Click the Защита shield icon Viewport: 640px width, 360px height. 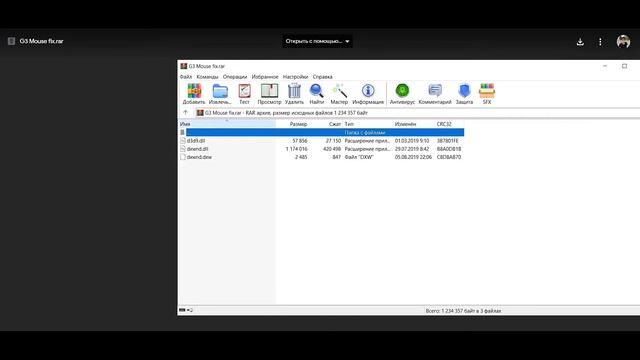(x=464, y=91)
